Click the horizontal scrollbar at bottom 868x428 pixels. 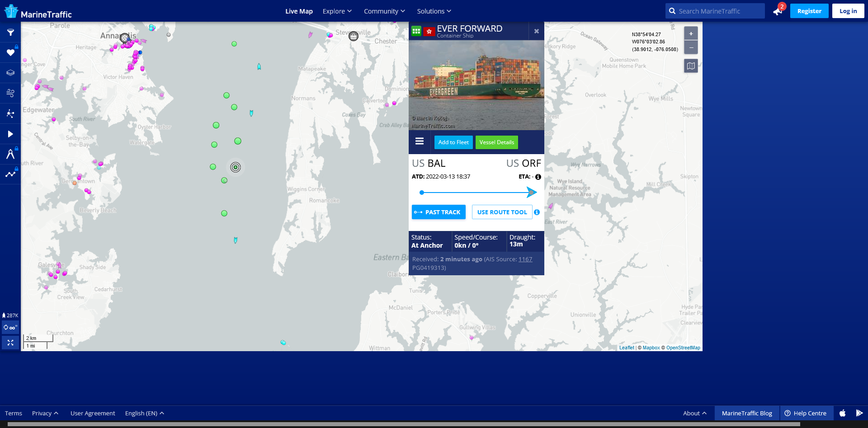(404, 424)
